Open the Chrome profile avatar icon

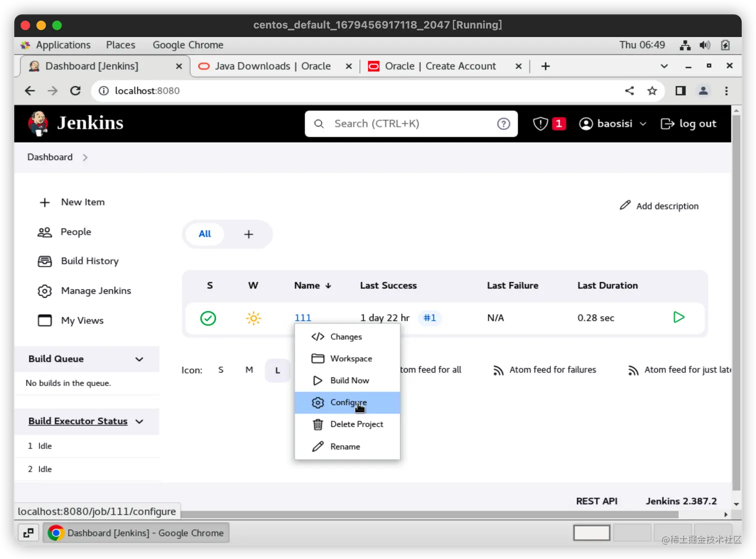coord(703,90)
